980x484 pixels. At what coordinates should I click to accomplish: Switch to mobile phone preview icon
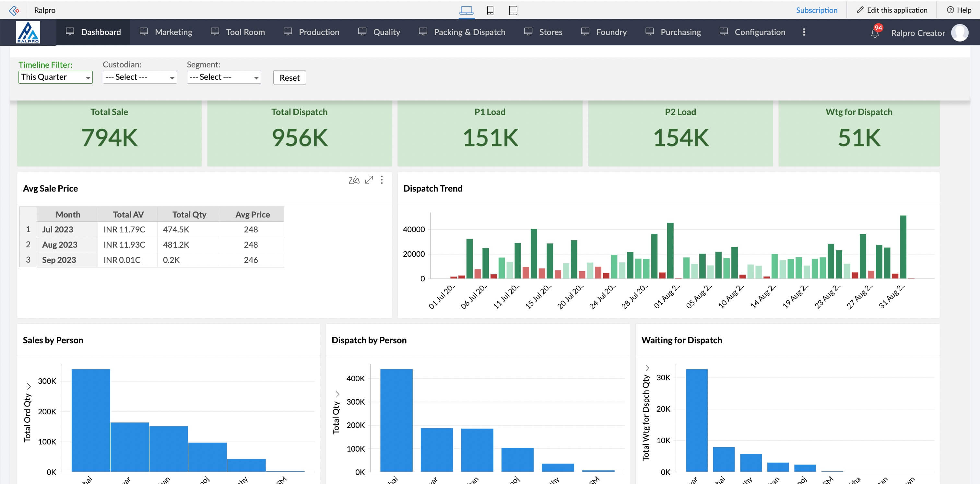tap(490, 10)
